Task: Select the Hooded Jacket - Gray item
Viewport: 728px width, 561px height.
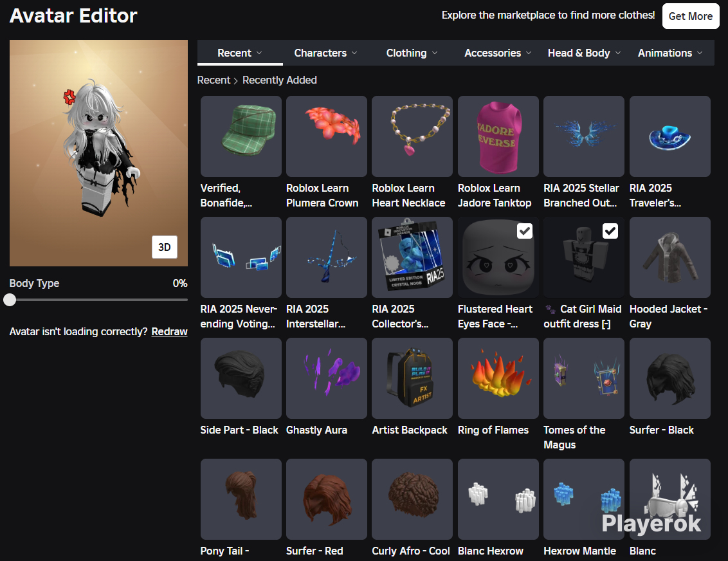Action: pos(669,257)
